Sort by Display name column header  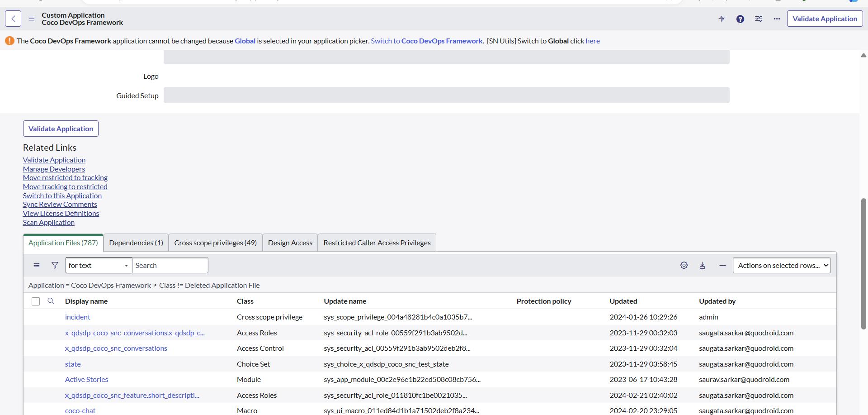tap(86, 301)
